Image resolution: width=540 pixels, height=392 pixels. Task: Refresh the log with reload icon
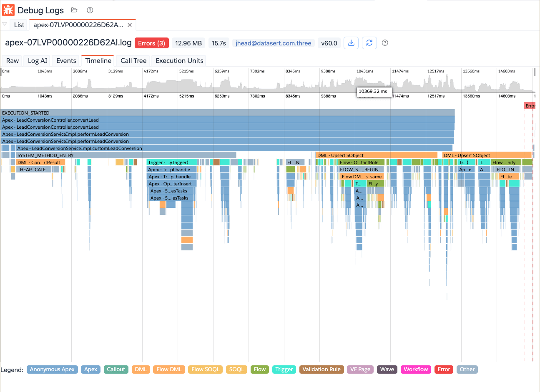pyautogui.click(x=369, y=43)
